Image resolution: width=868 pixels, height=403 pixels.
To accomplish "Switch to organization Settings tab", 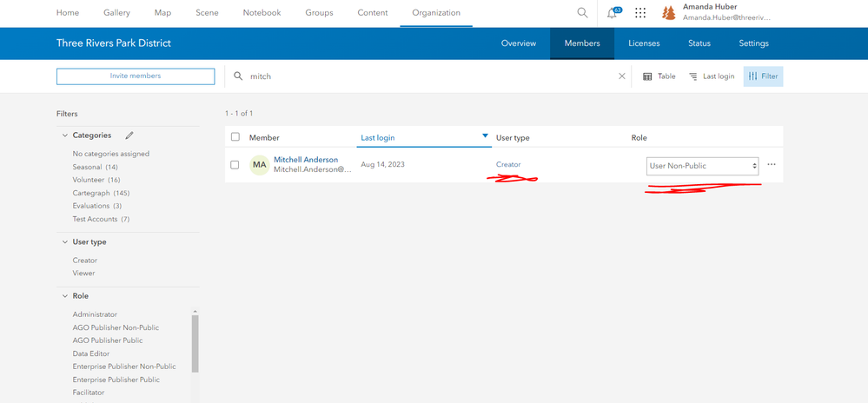I will point(753,43).
